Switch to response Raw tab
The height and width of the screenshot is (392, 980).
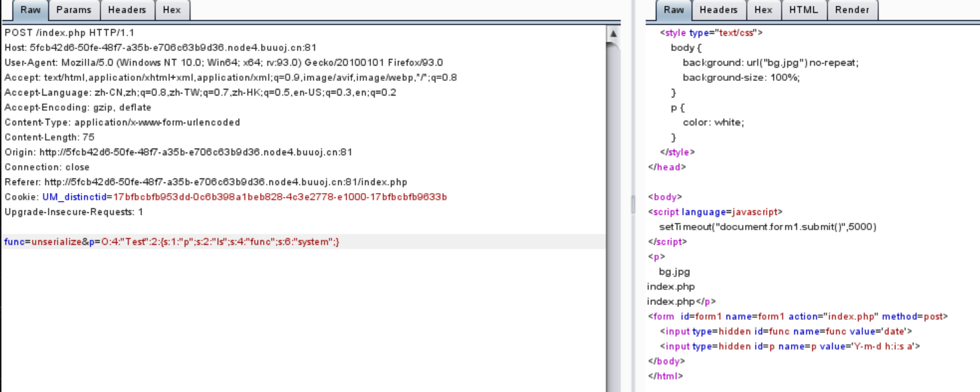[x=674, y=10]
